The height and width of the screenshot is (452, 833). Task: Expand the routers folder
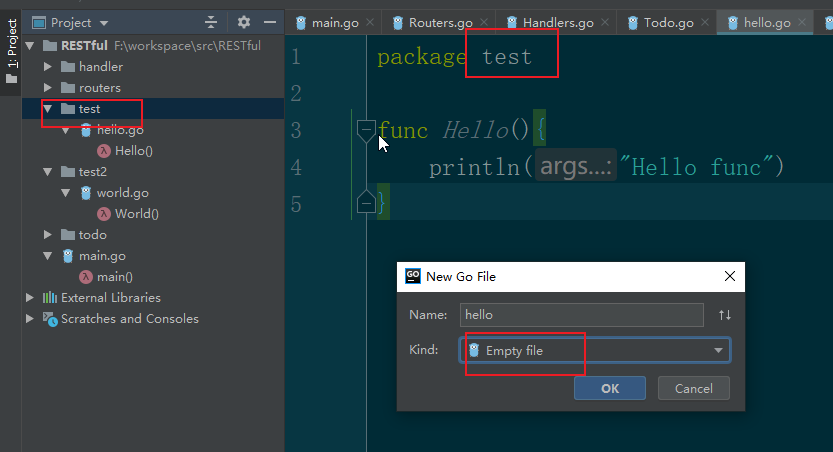[48, 88]
